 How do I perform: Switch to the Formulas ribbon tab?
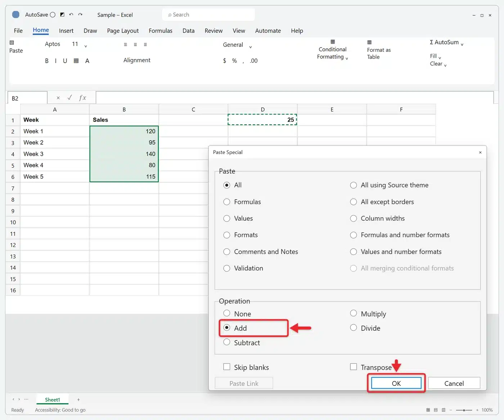[161, 31]
